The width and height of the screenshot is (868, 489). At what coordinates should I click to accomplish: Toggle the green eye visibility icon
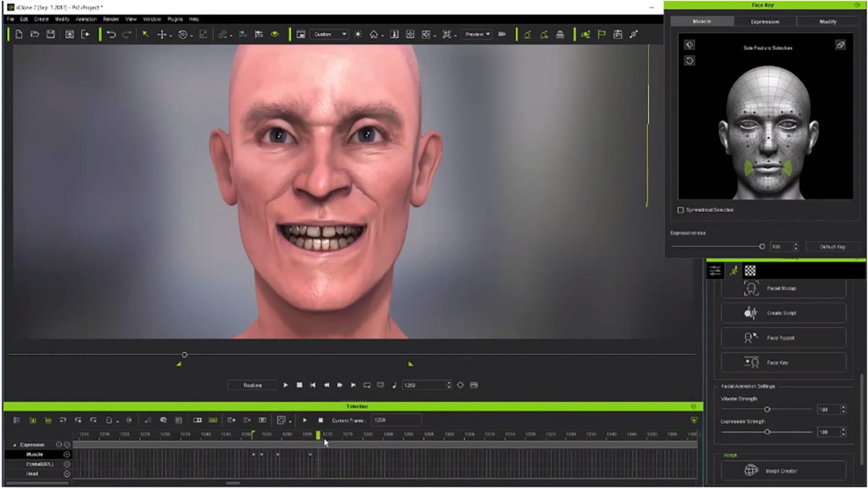coord(275,34)
